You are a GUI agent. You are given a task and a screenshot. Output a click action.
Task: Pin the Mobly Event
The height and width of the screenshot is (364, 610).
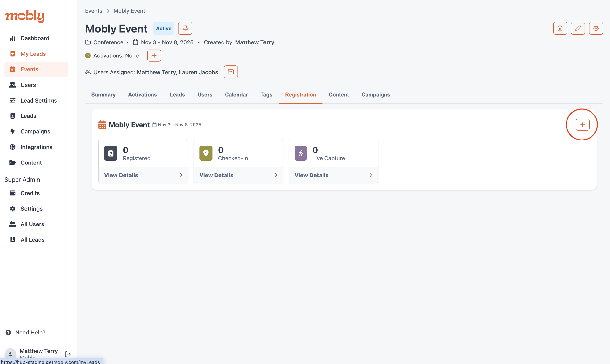[185, 28]
